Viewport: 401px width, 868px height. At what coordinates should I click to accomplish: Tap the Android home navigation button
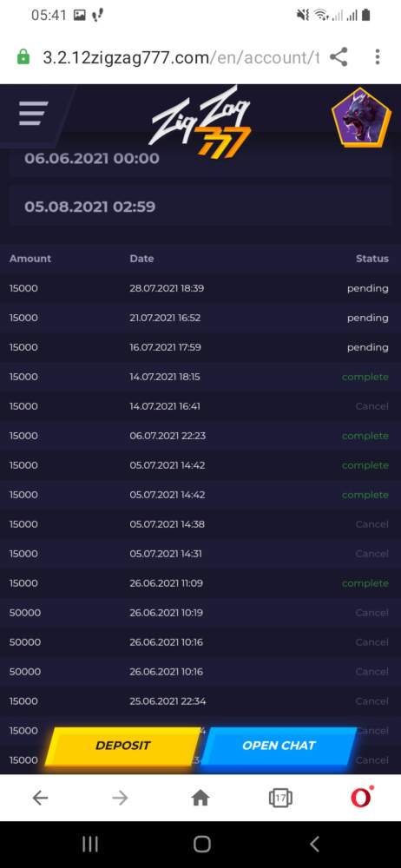tap(201, 845)
